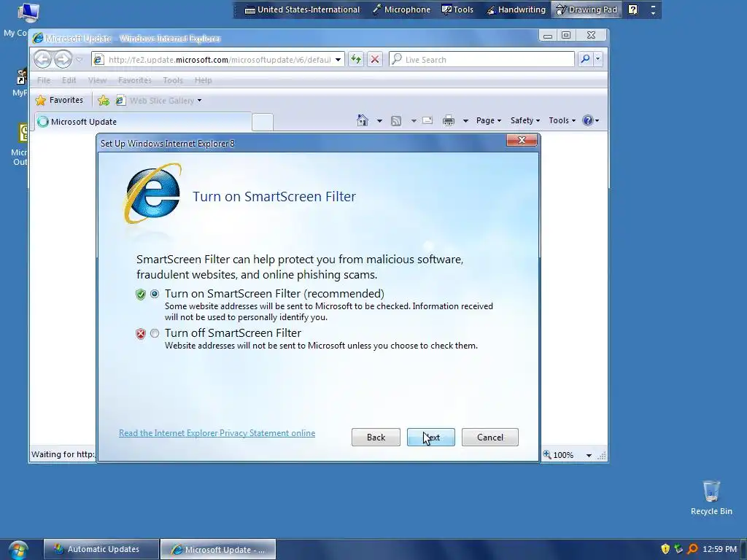Click the search magnifier button
Viewport: 747px width, 560px height.
584,59
